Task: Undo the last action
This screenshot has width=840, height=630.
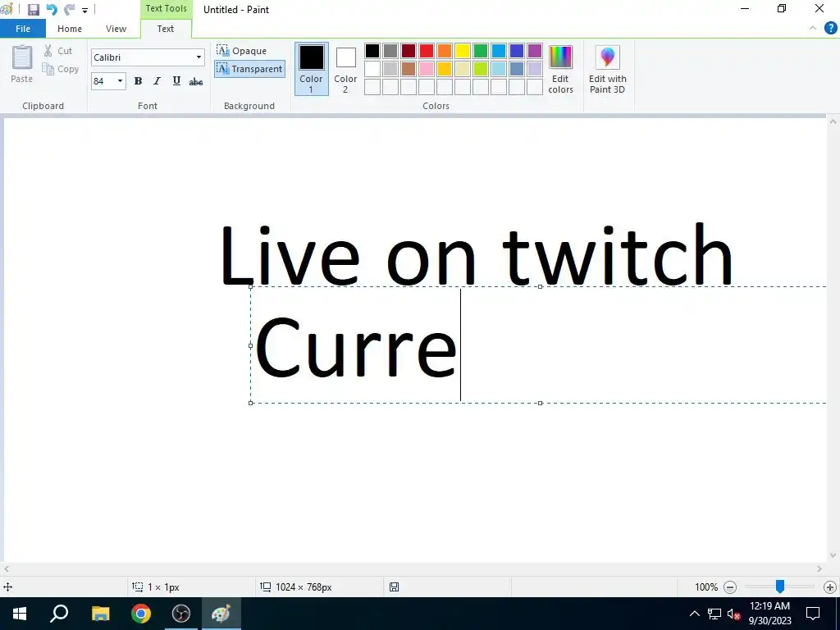Action: 52,10
